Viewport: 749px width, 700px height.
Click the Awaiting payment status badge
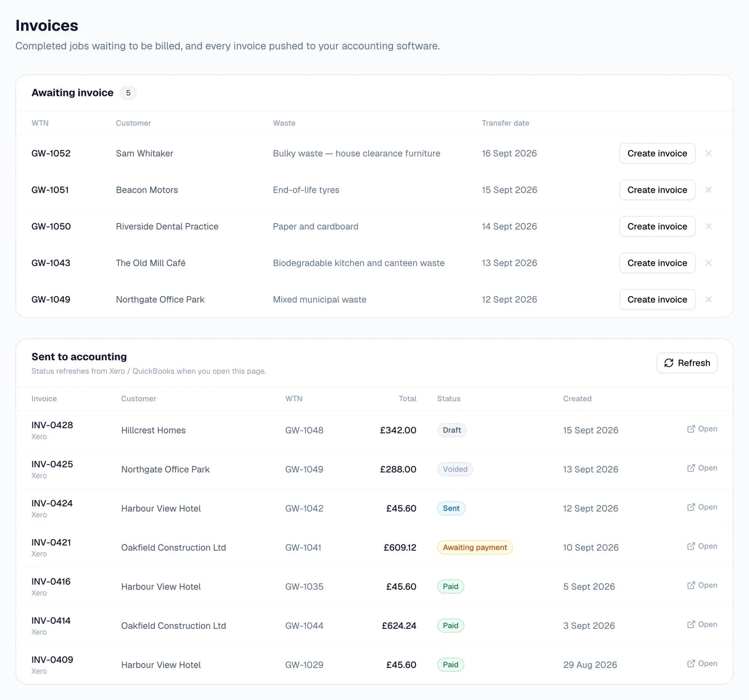(475, 547)
